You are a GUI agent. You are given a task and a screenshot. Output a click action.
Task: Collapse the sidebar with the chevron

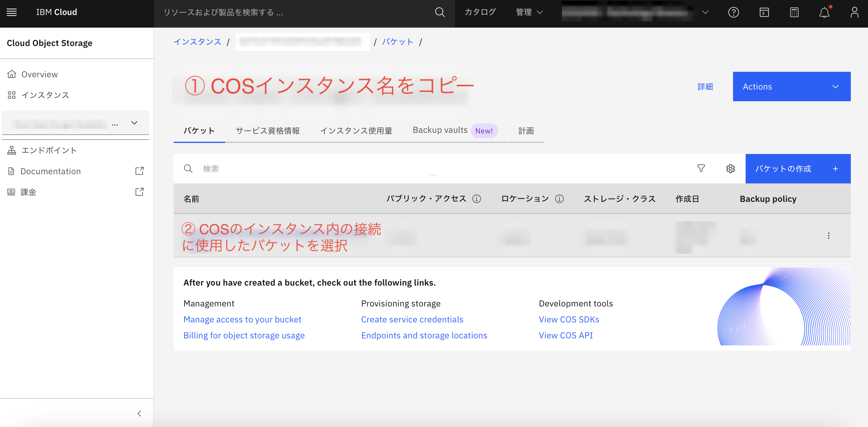point(139,414)
